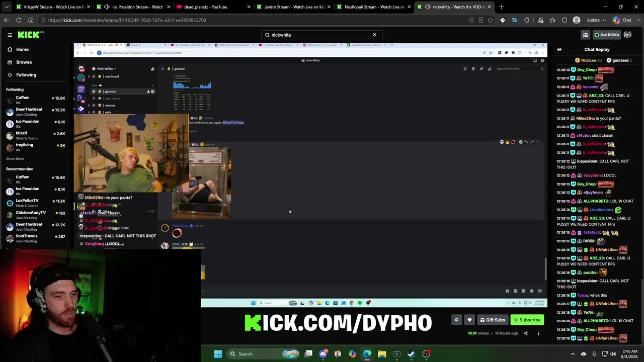
Task: Open Browse in the Kick sidebar
Action: click(x=24, y=62)
